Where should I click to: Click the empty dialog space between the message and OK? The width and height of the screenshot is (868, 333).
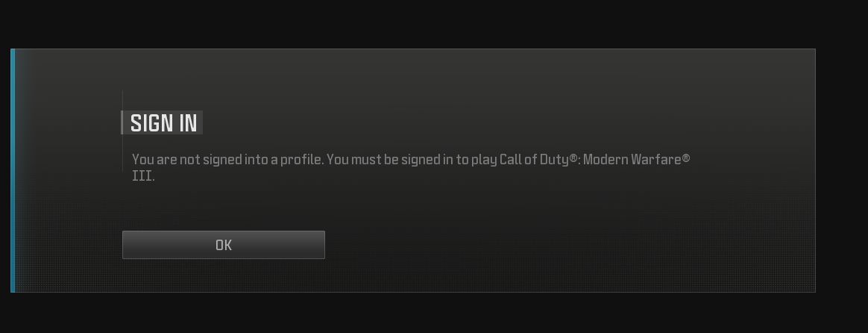[388, 206]
